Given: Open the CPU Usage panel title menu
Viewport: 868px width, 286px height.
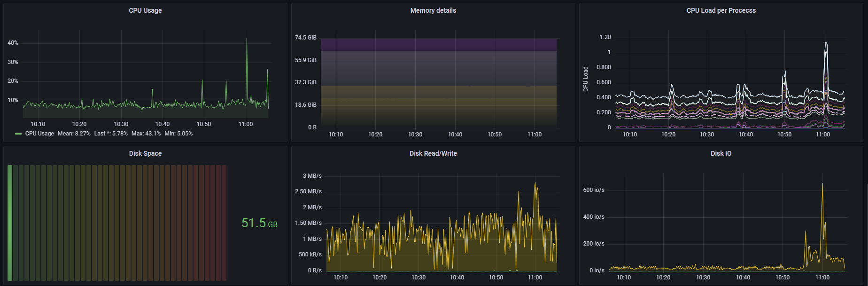Looking at the screenshot, I should (145, 10).
